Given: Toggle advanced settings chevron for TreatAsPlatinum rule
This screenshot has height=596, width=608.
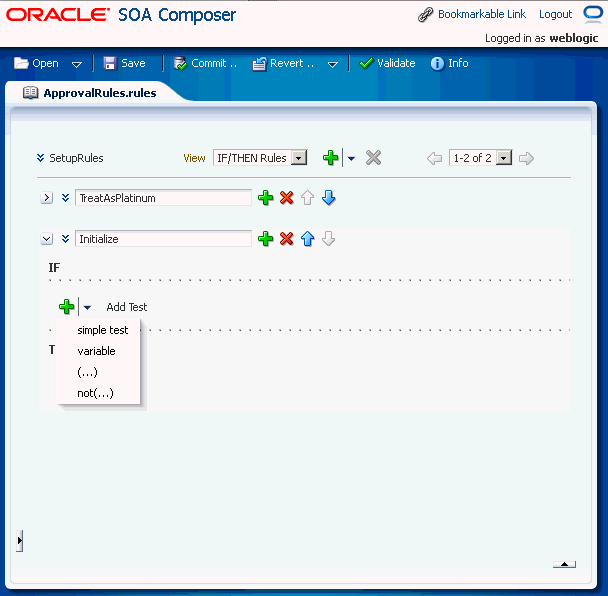Looking at the screenshot, I should pyautogui.click(x=65, y=198).
